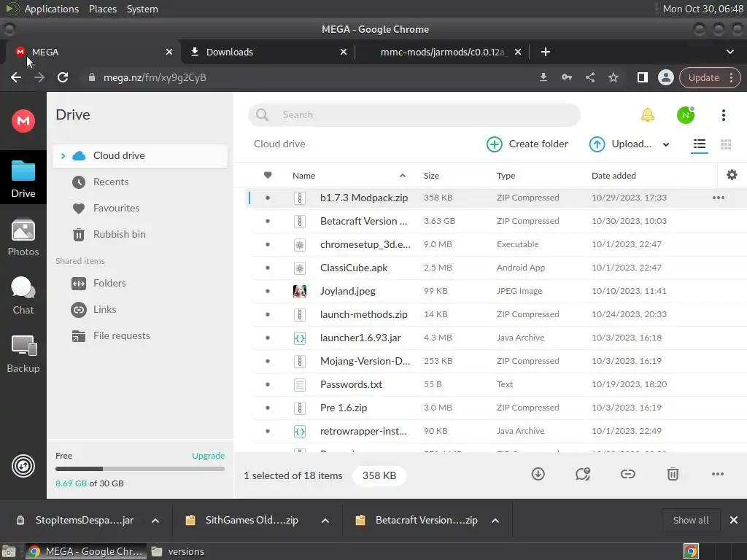Image resolution: width=747 pixels, height=560 pixels.
Task: Click the Upgrade link
Action: (x=208, y=456)
